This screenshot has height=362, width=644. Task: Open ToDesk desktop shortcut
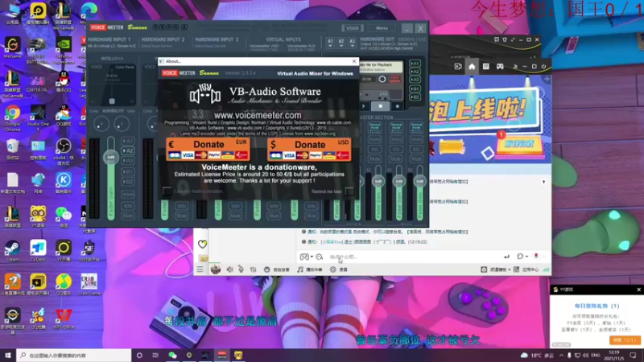(38, 251)
